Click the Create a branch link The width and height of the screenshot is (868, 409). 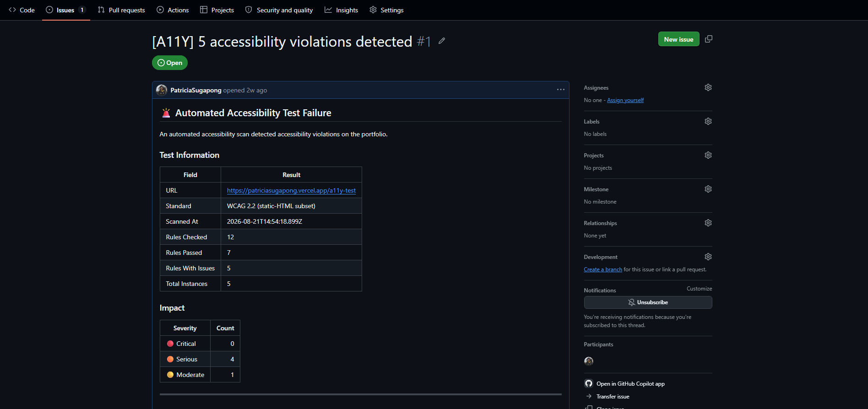tap(603, 269)
